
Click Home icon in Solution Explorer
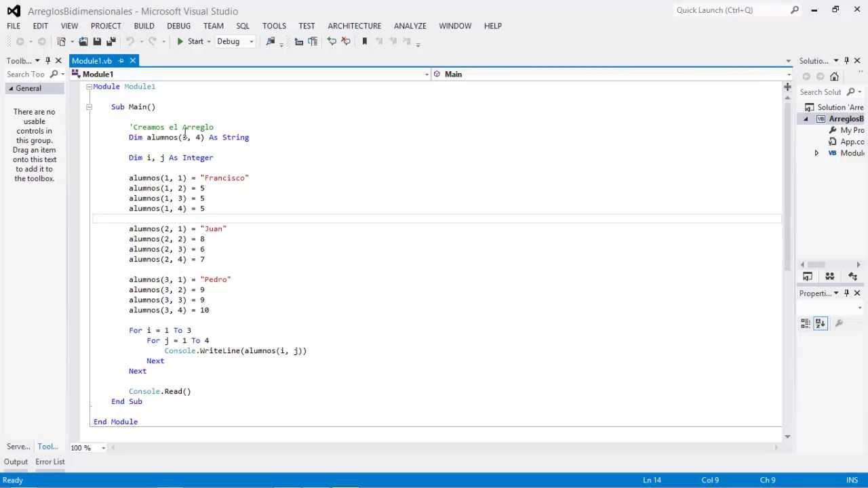pos(834,77)
